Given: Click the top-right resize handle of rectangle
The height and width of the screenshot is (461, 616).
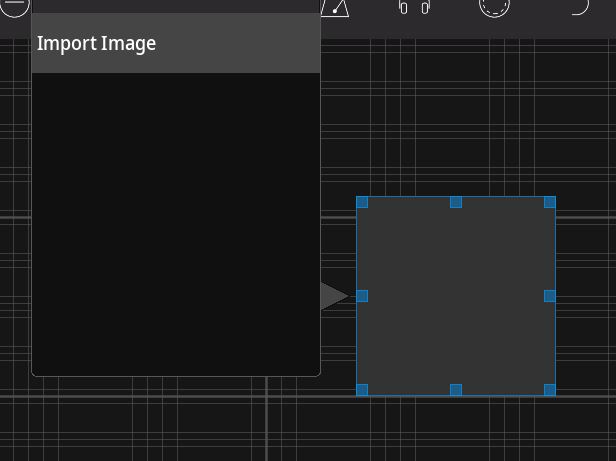Looking at the screenshot, I should coord(550,202).
